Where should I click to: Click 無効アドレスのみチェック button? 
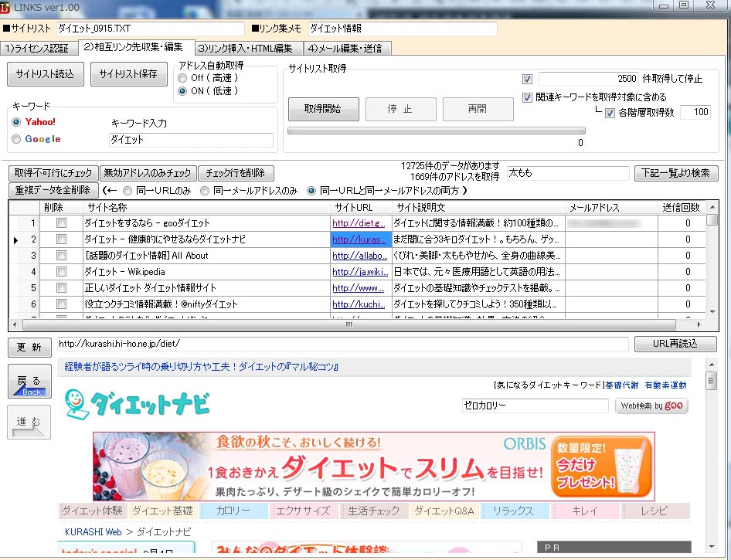click(x=148, y=173)
